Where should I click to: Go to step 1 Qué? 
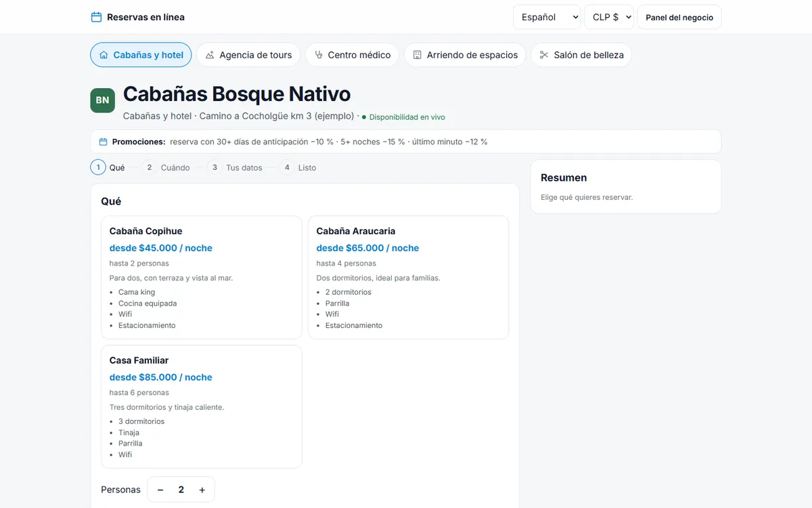(108, 167)
